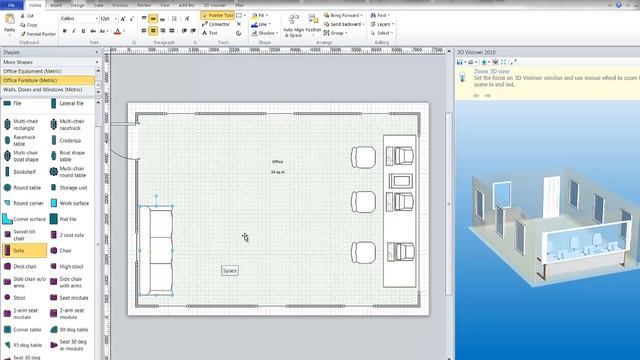This screenshot has width=640, height=360.
Task: Click the Grow Font icon
Action: click(123, 19)
